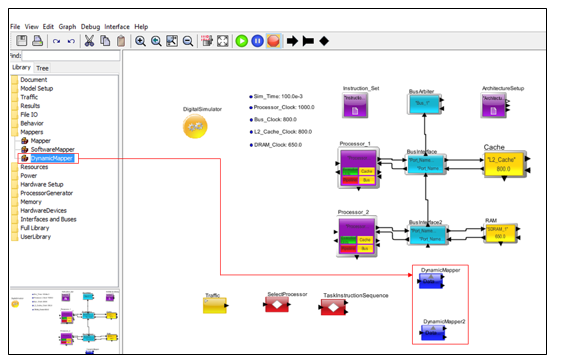Click the toolbar icon left of Full Screen
Viewport: 561px width, 364px height.
[206, 41]
